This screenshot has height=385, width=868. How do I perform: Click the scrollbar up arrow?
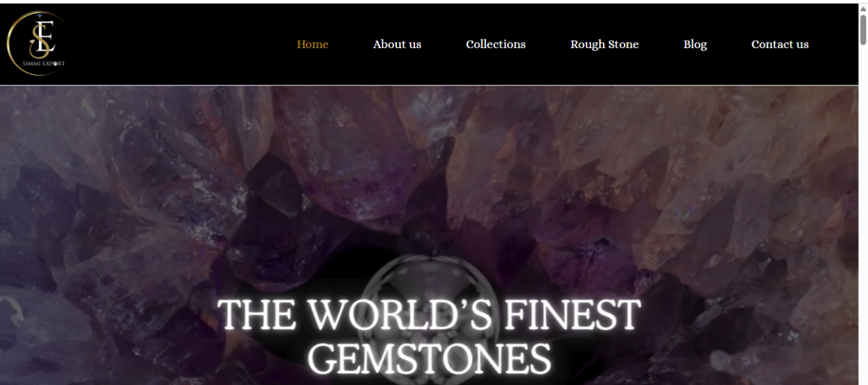(863, 8)
